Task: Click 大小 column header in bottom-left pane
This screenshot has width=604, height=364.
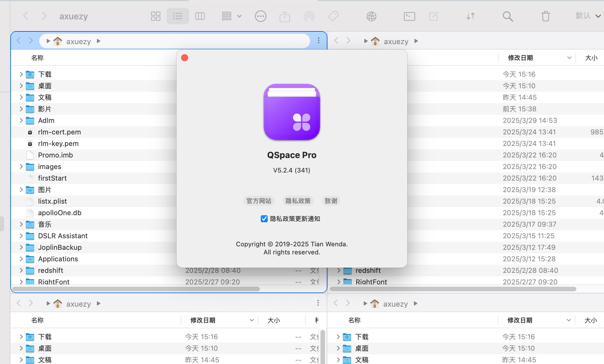Action: click(274, 320)
